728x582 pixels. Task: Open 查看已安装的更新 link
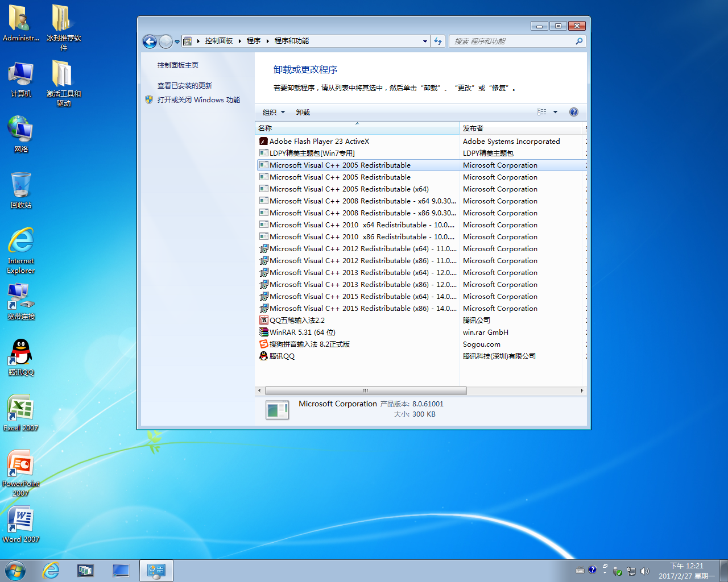185,86
